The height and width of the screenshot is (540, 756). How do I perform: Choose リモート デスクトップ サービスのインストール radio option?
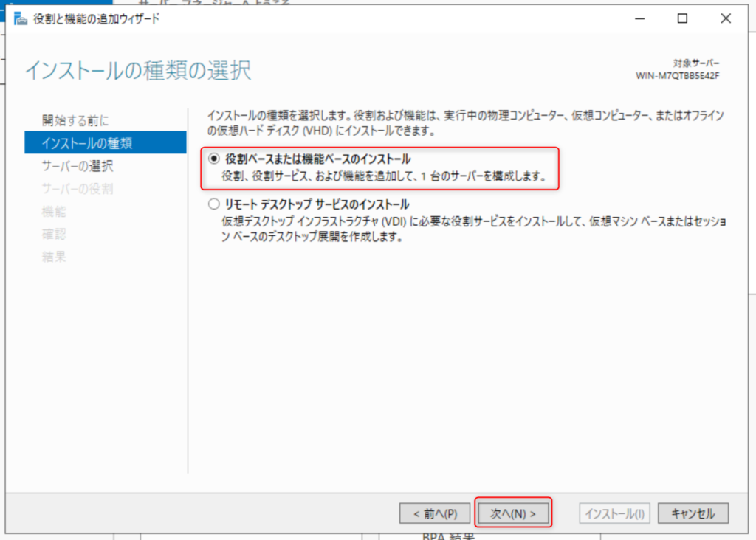[215, 204]
